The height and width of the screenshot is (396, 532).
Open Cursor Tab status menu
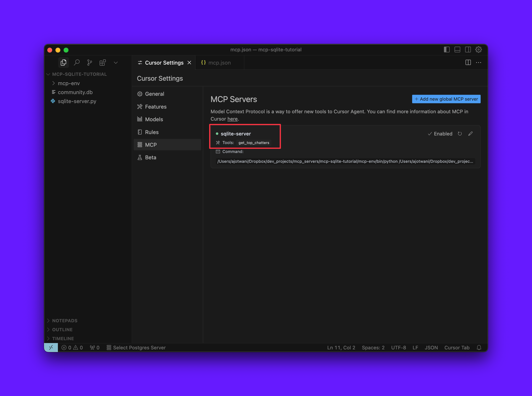pyautogui.click(x=457, y=348)
